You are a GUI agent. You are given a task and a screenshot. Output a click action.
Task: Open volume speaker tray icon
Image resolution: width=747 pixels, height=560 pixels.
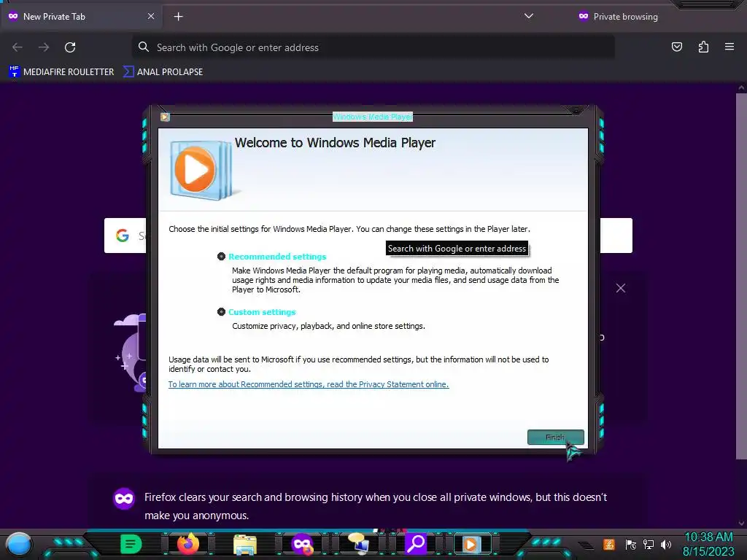coord(666,544)
